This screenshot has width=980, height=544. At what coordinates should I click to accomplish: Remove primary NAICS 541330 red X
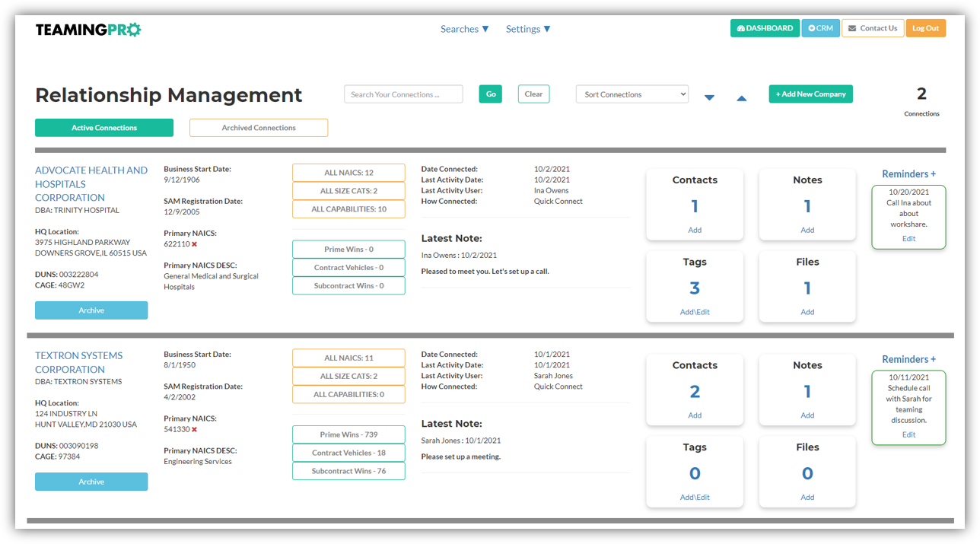[x=194, y=429]
